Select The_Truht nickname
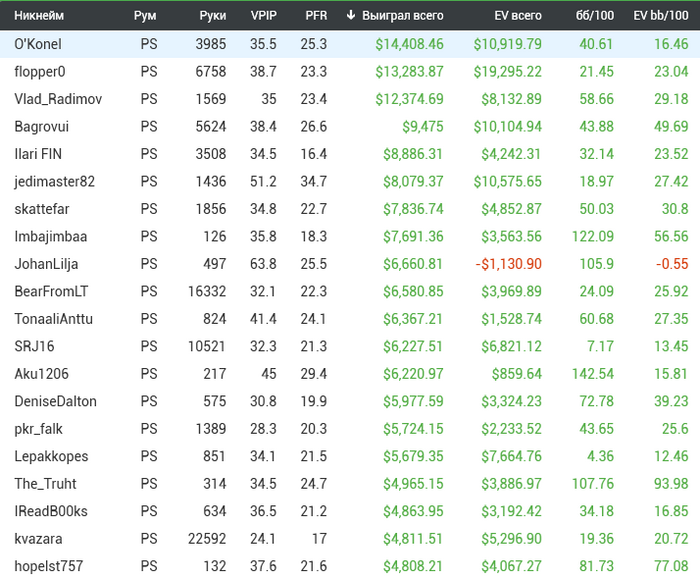This screenshot has height=579, width=700. click(46, 484)
